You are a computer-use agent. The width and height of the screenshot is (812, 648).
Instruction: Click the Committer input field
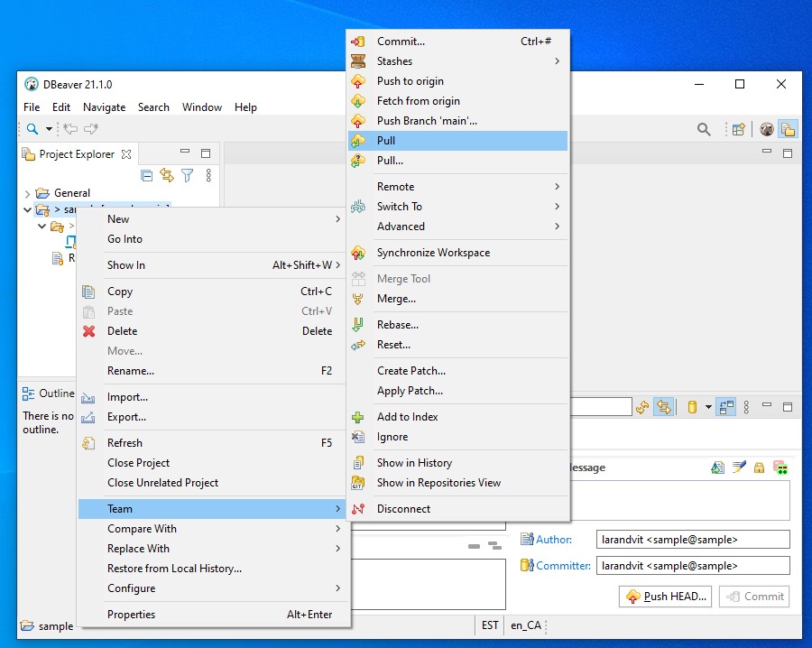(x=694, y=566)
